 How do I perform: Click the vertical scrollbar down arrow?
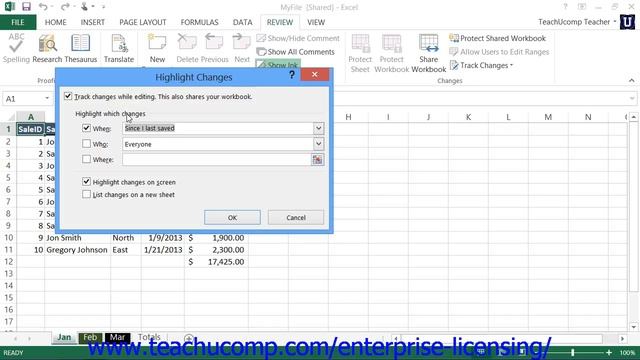click(633, 327)
